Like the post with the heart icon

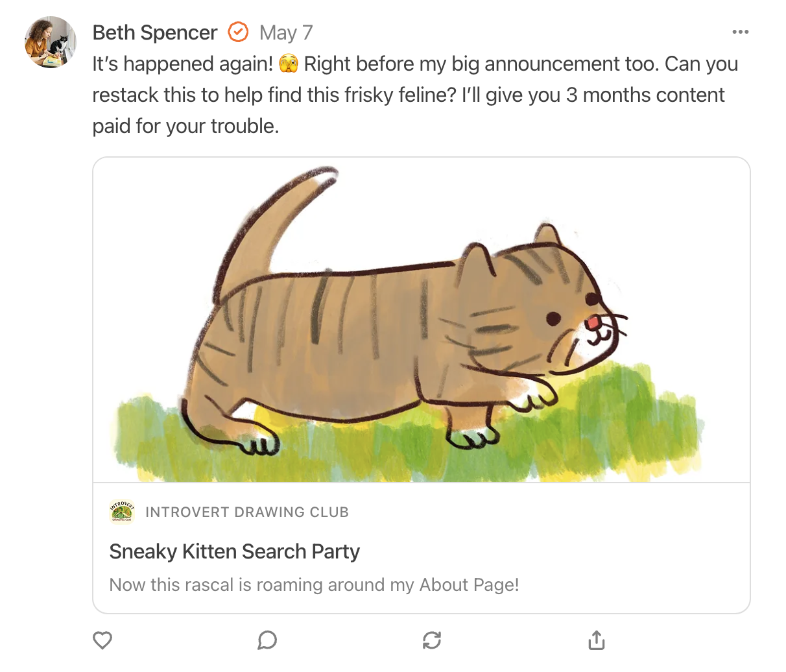pos(102,640)
